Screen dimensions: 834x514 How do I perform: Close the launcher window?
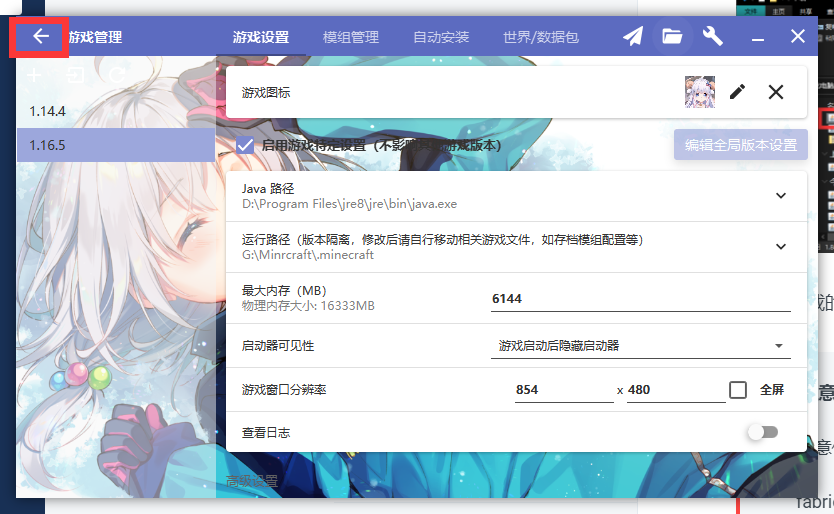tap(797, 36)
